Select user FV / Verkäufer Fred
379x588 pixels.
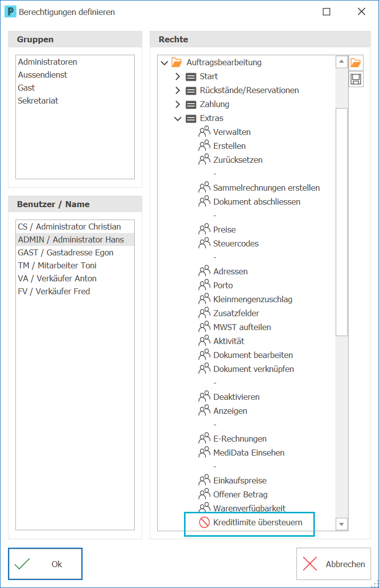coord(75,291)
